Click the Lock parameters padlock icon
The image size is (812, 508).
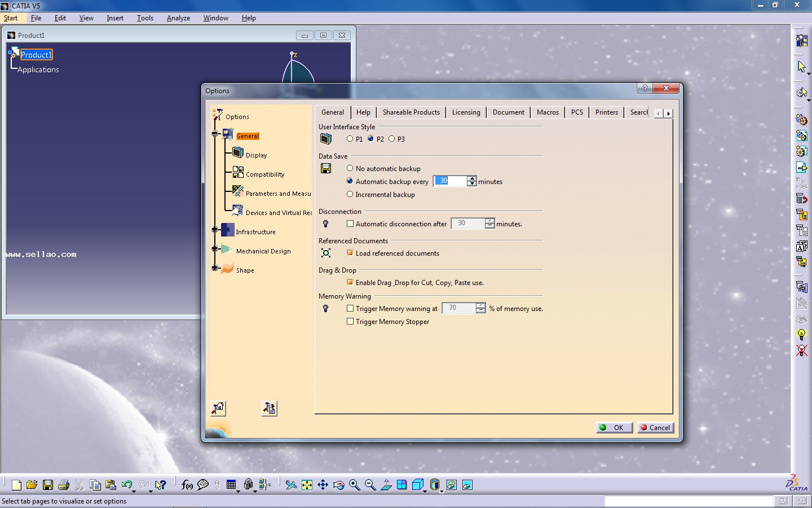click(248, 484)
